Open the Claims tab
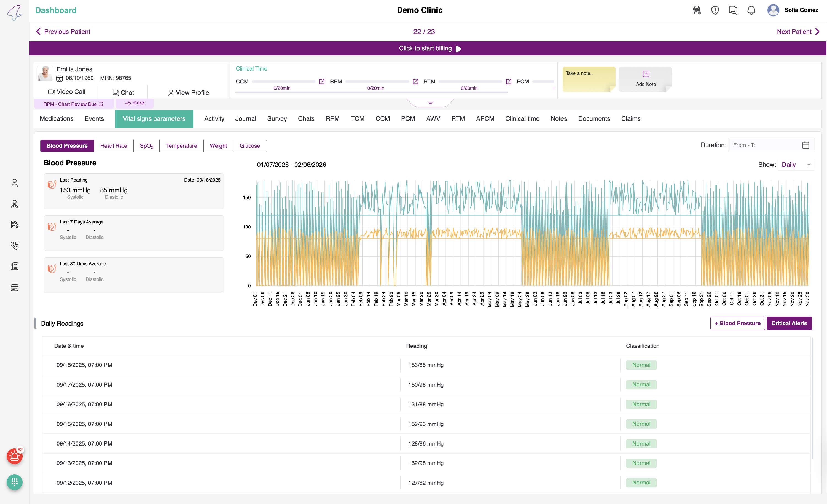The width and height of the screenshot is (827, 504). point(630,118)
